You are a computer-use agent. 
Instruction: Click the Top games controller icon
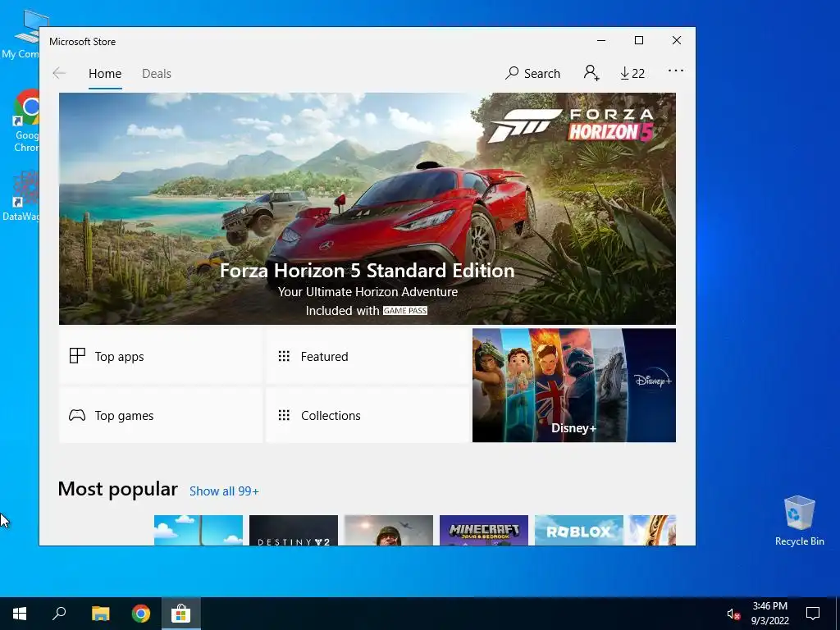click(77, 415)
